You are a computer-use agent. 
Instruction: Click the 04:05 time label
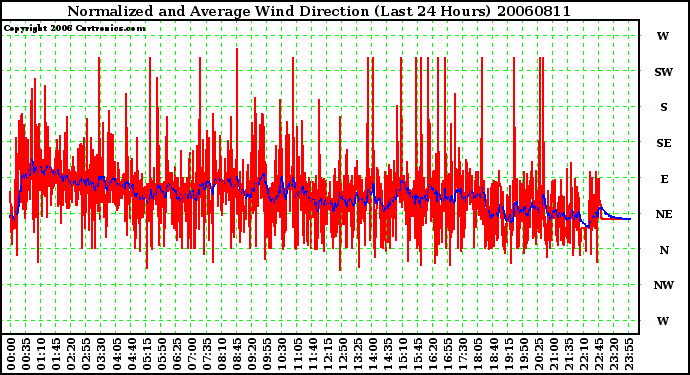pos(116,354)
